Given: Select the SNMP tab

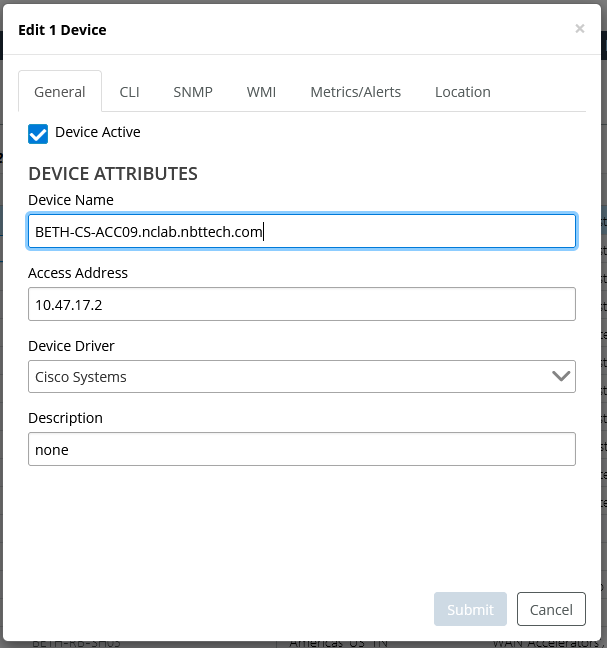Looking at the screenshot, I should [x=192, y=92].
